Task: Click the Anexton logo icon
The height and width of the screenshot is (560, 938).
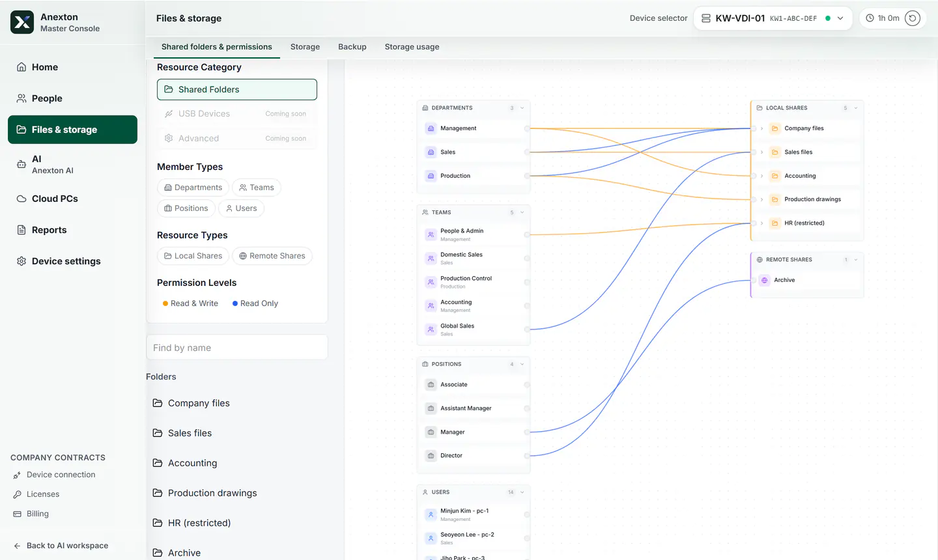Action: [x=22, y=22]
